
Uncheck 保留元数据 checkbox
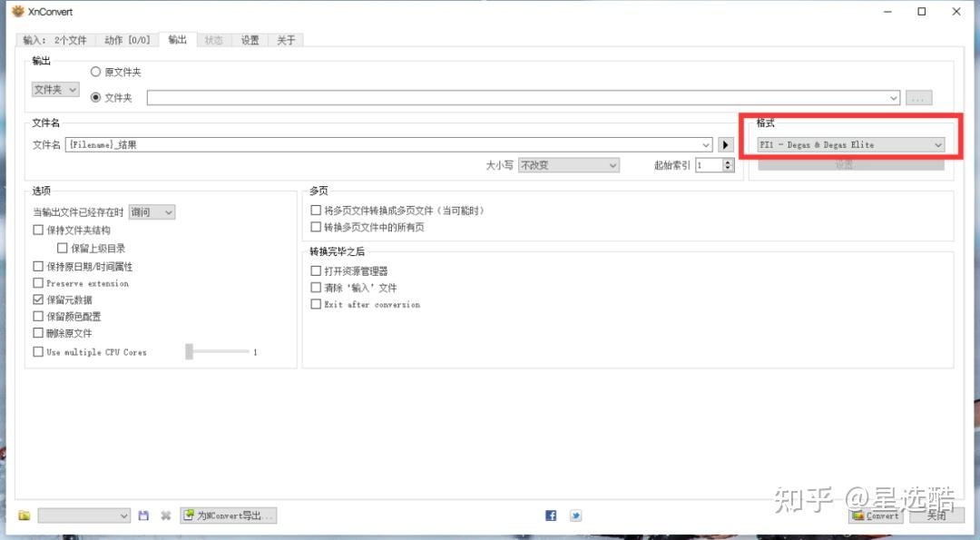click(38, 300)
